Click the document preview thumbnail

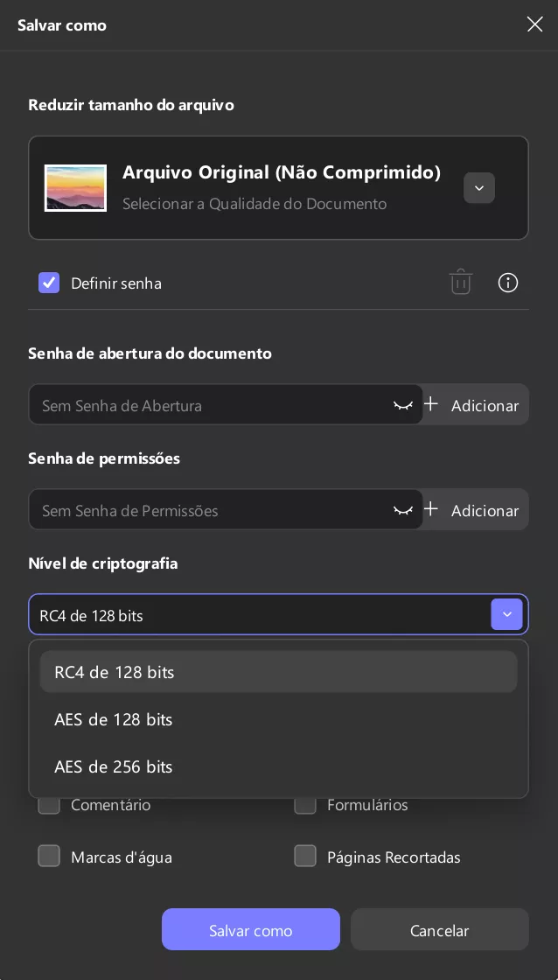pyautogui.click(x=75, y=188)
